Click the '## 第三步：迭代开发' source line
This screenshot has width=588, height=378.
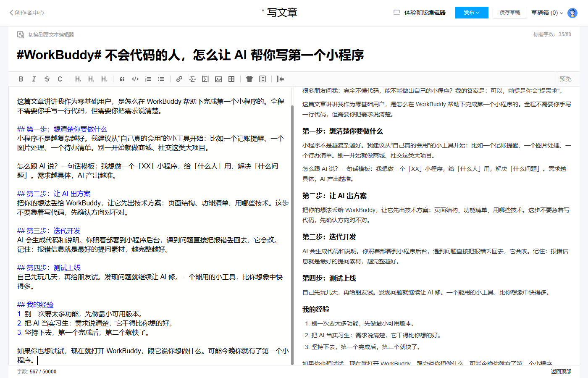[x=49, y=231]
